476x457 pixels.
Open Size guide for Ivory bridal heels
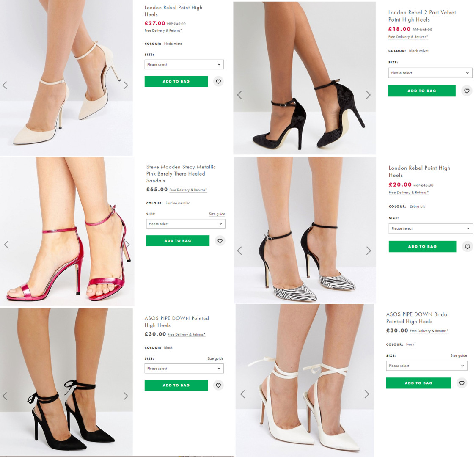pyautogui.click(x=459, y=356)
